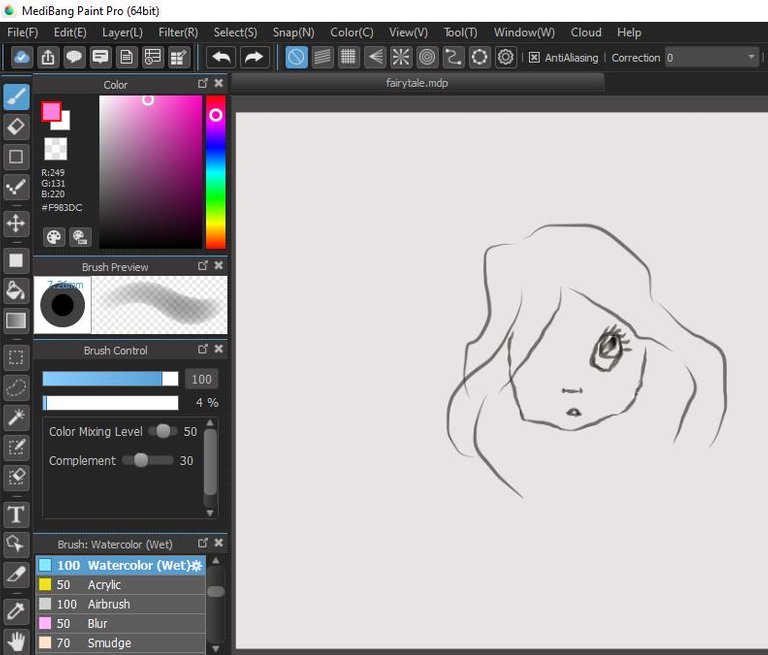Open the Correction dropdown

[712, 58]
